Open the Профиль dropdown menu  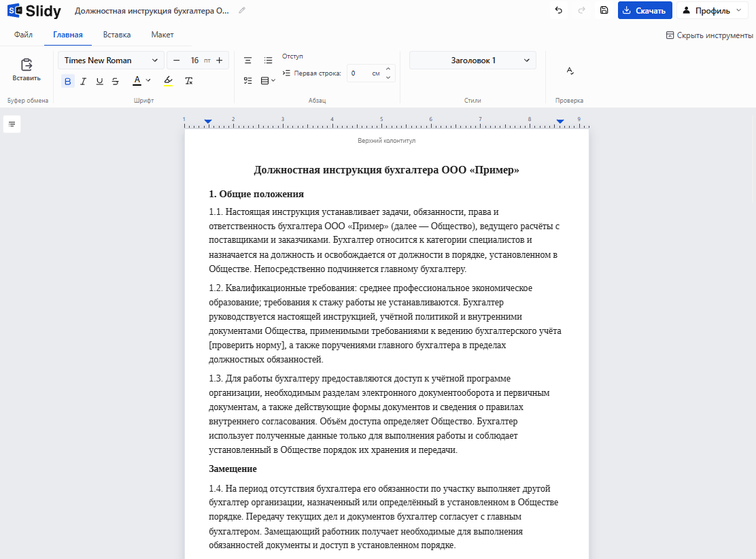point(712,10)
